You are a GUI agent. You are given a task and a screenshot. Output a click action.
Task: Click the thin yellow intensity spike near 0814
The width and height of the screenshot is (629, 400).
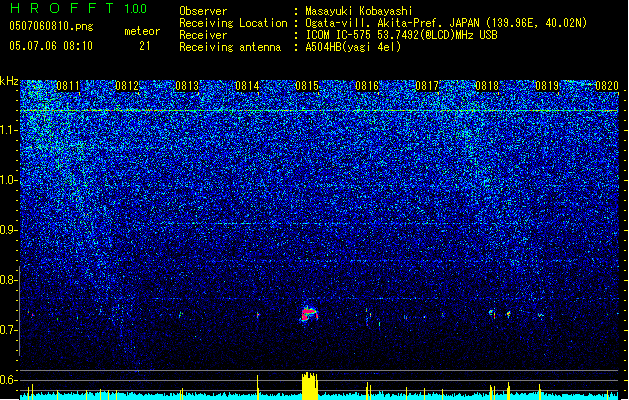(258, 387)
